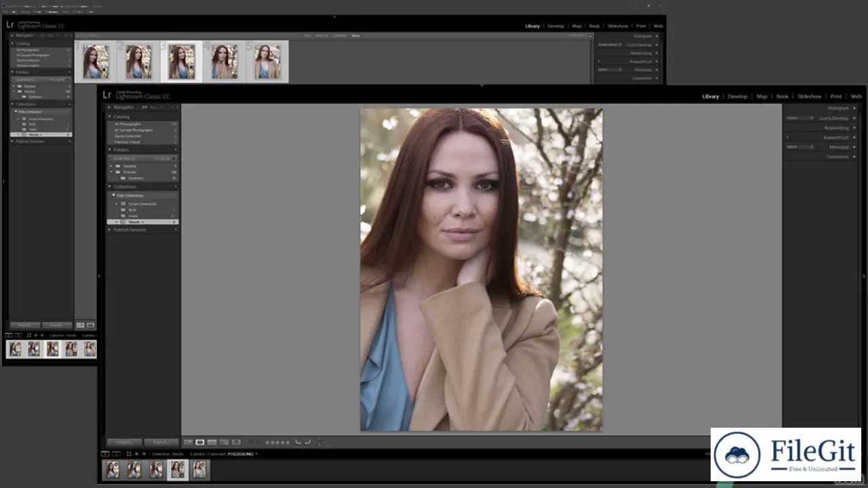Click Import button in back window
This screenshot has height=488, width=868.
[x=25, y=325]
